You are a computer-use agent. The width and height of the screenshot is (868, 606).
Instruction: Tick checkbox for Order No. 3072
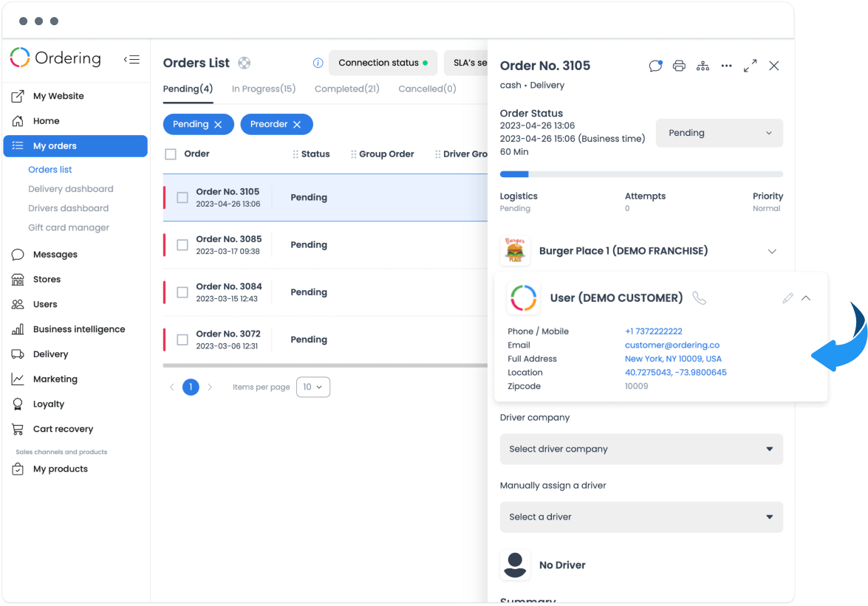tap(182, 340)
